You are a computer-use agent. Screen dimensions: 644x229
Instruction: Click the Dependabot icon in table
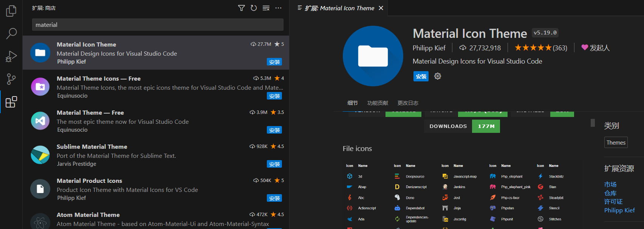coord(397,208)
